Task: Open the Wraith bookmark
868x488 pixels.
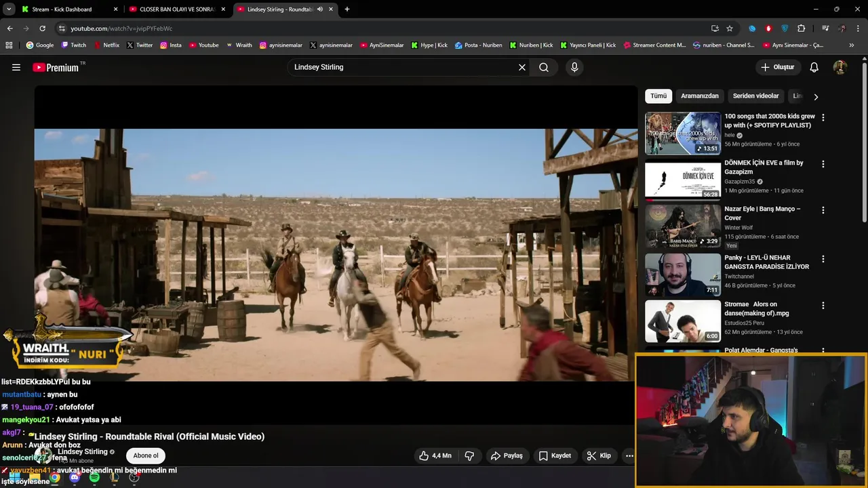Action: (239, 45)
